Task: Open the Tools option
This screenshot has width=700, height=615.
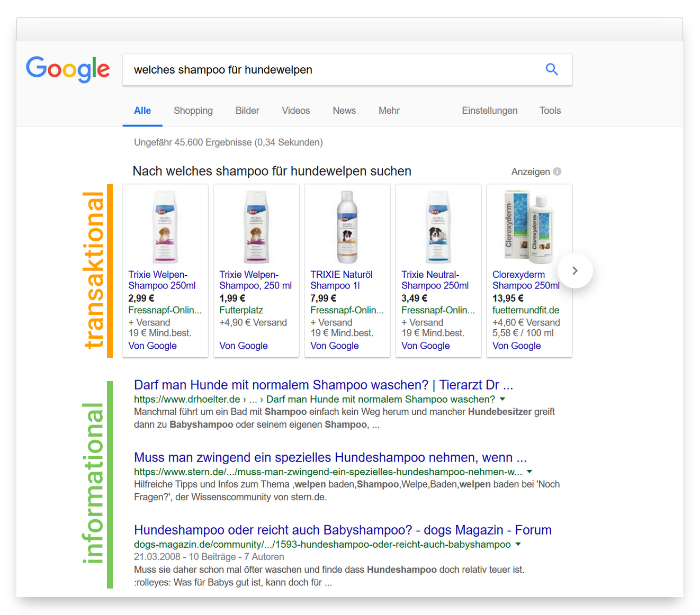Action: [x=550, y=111]
